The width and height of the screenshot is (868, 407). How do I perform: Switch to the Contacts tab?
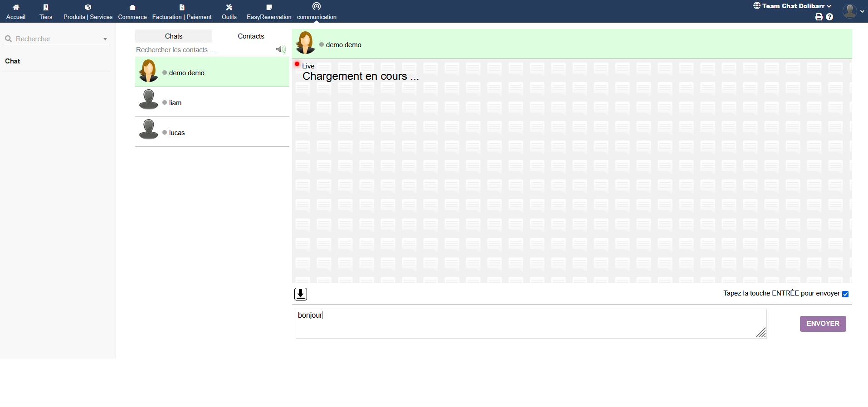click(251, 36)
